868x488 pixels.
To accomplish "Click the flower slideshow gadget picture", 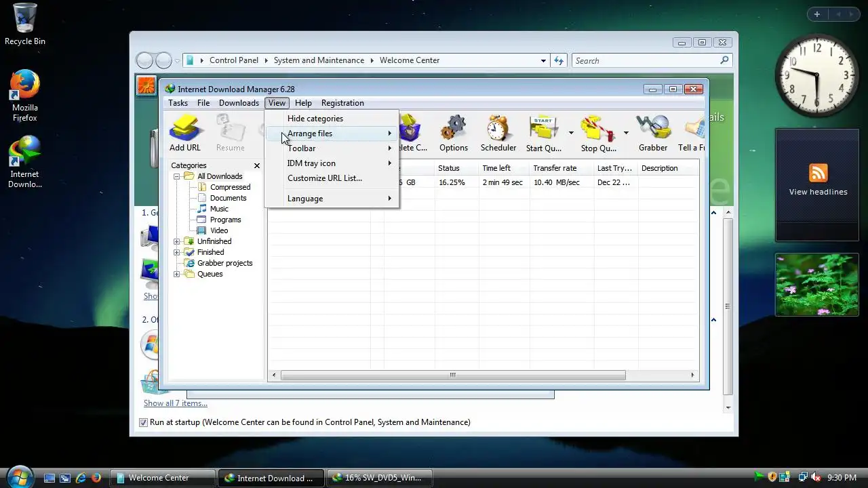I will coord(817,285).
